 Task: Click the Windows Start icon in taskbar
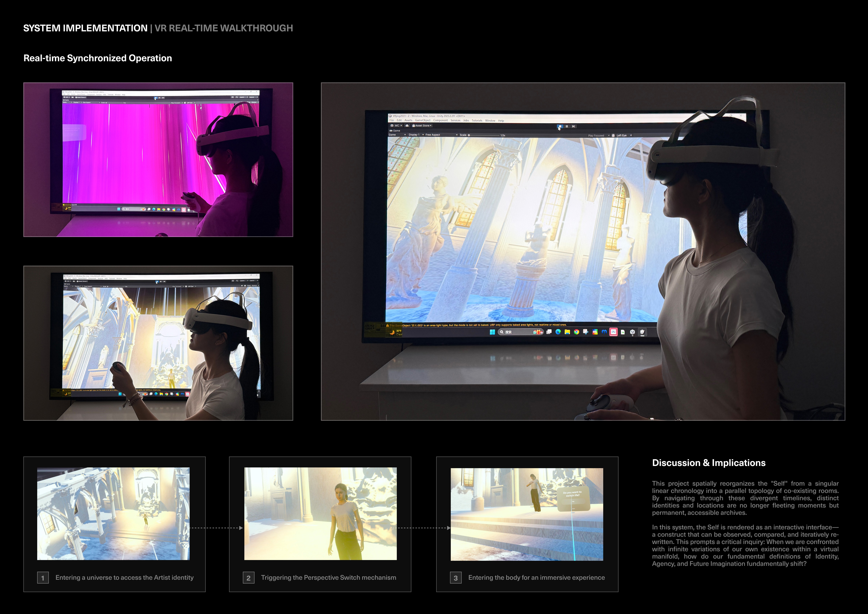[x=492, y=332]
